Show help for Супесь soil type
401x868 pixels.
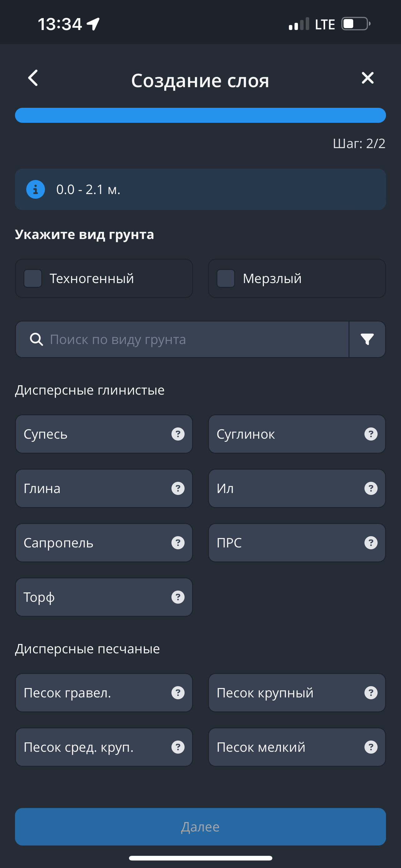point(178,434)
